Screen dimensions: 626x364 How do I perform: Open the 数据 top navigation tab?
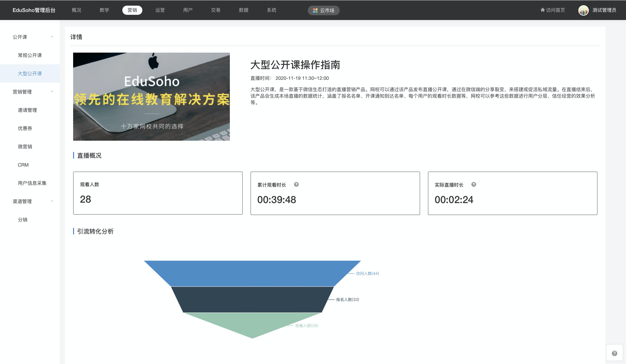coord(243,10)
